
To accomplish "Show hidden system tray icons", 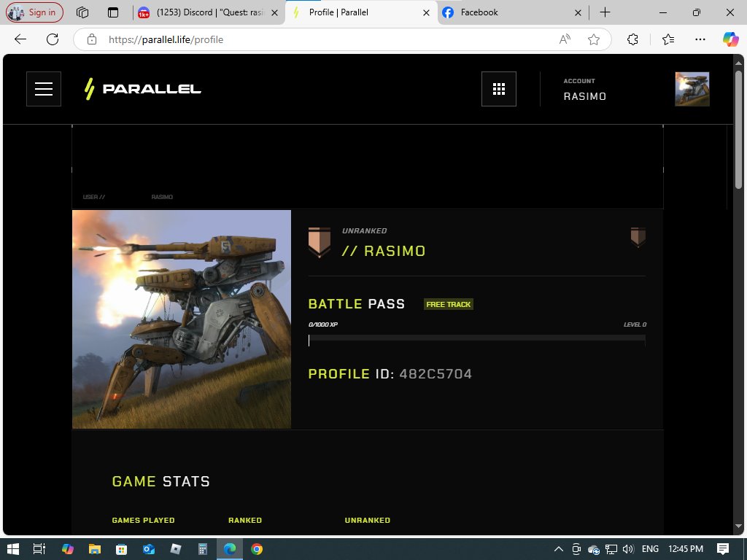I will 558,549.
